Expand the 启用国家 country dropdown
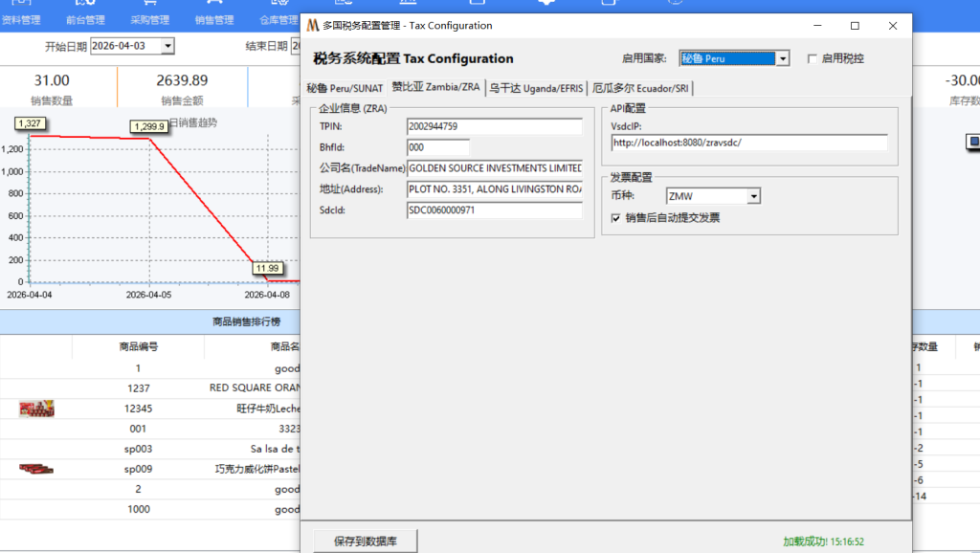 [x=783, y=58]
